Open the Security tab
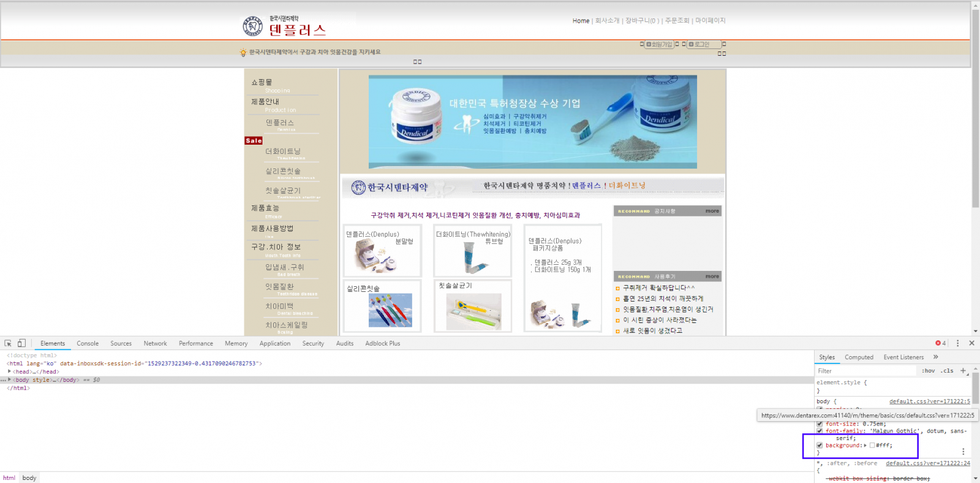 pos(313,343)
